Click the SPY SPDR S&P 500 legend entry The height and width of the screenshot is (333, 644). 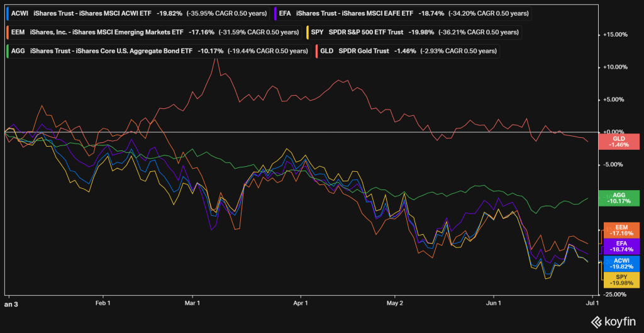tap(413, 31)
